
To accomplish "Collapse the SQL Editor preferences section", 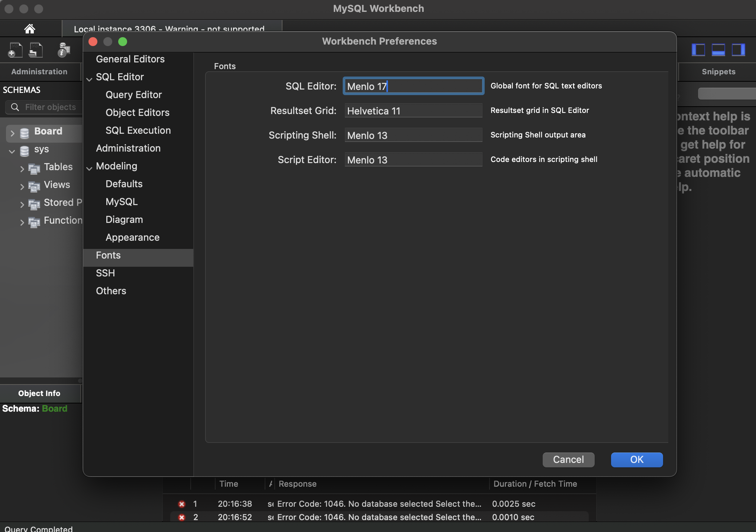I will pyautogui.click(x=89, y=79).
